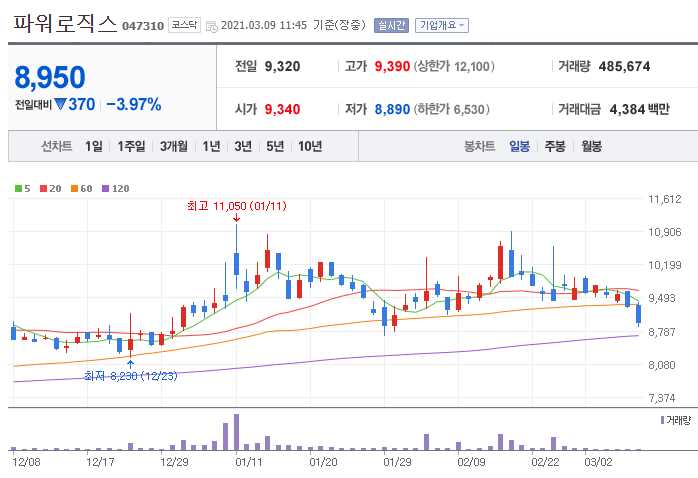
Task: Click the down-triangle icon before 370
Action: coord(60,105)
